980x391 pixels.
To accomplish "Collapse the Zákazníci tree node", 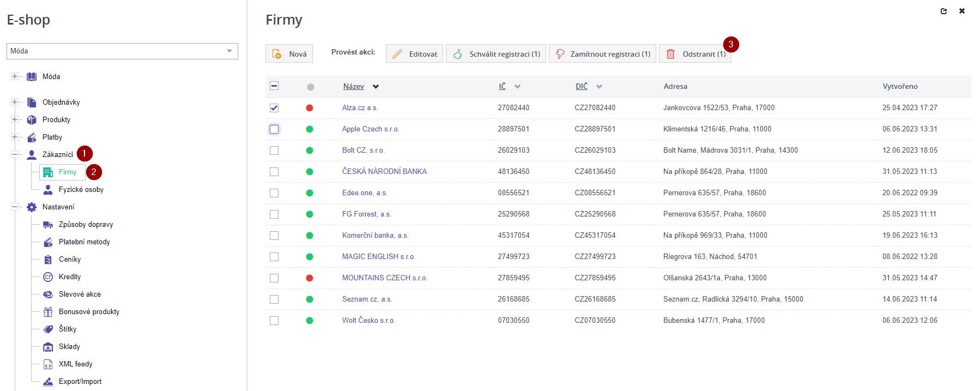I will click(x=15, y=154).
